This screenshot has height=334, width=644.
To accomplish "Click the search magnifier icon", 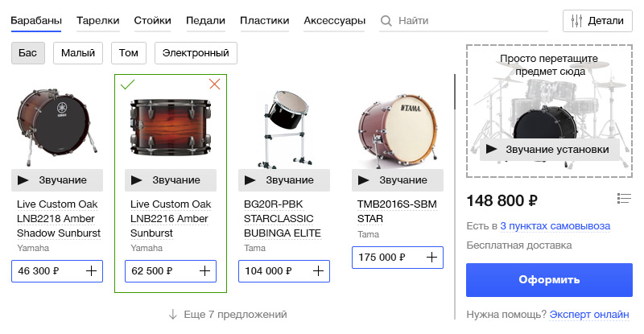I will tap(386, 20).
